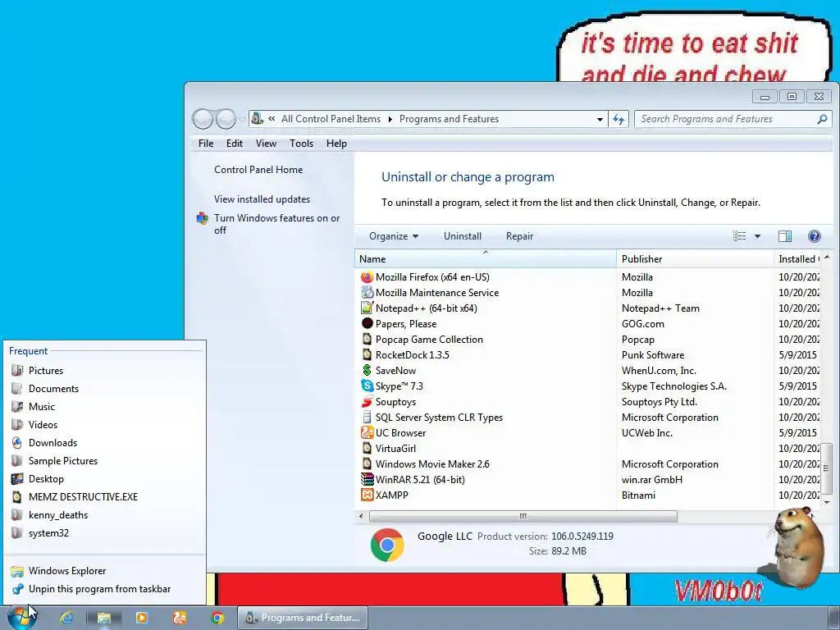Select the Popcap Game Collection icon

(x=367, y=339)
